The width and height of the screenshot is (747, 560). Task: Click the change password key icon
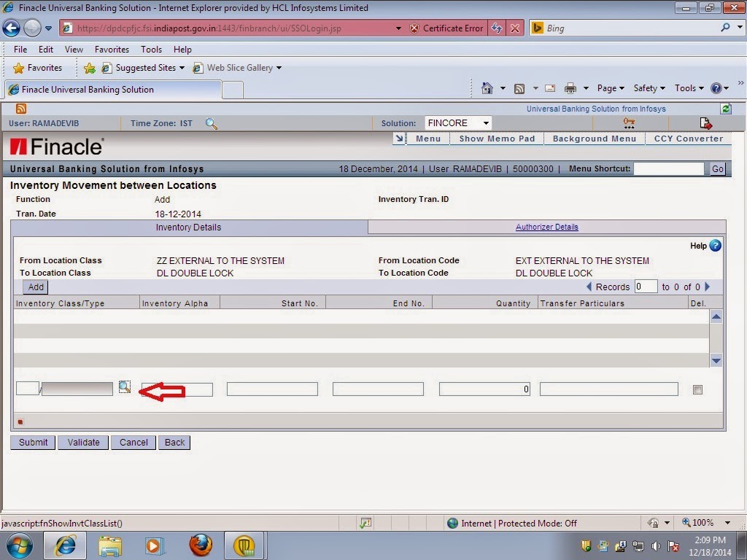[629, 123]
